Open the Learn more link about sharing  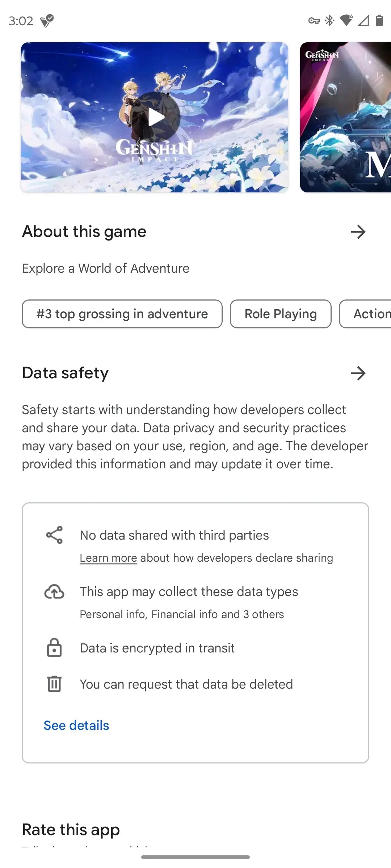click(x=108, y=557)
